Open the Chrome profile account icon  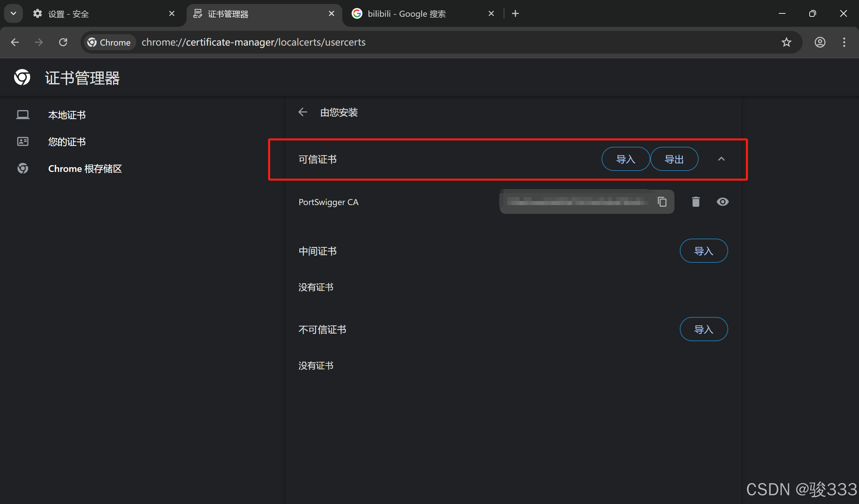click(x=820, y=42)
